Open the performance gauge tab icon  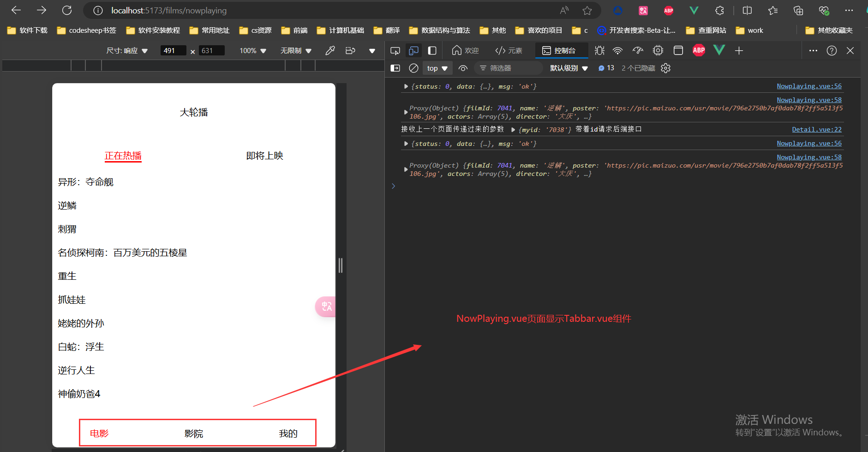pyautogui.click(x=638, y=50)
